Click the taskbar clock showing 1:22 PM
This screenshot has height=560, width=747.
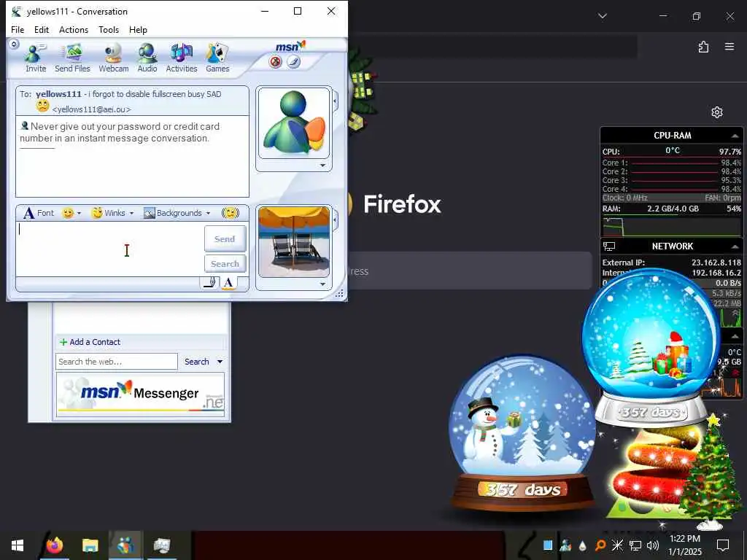[x=685, y=545]
